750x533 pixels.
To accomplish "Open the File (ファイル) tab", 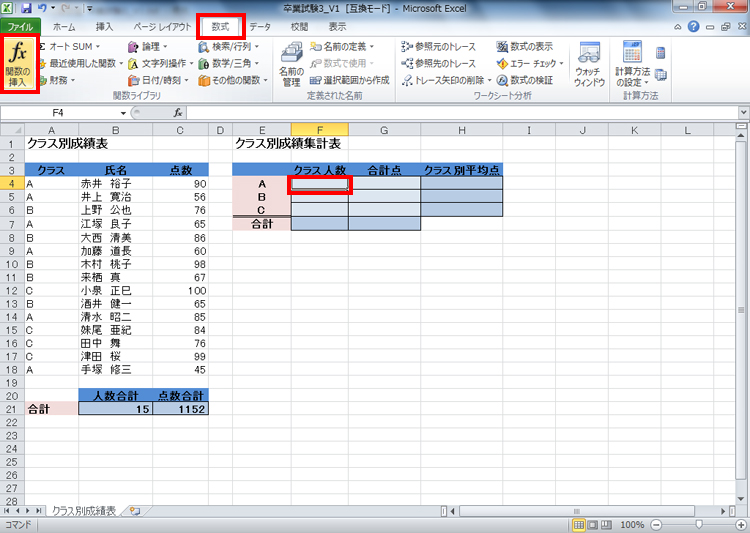I will click(21, 27).
